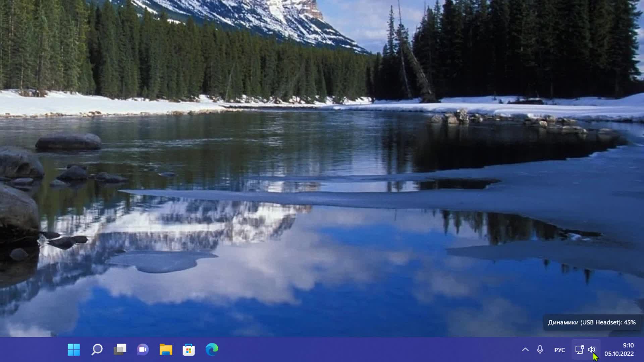Open the Windows Start menu
The height and width of the screenshot is (362, 644).
pyautogui.click(x=74, y=350)
